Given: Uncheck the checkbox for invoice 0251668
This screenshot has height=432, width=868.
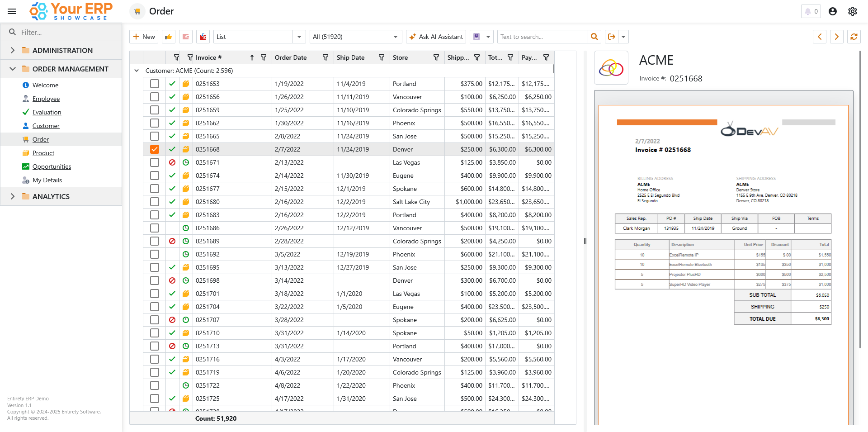Looking at the screenshot, I should point(155,149).
